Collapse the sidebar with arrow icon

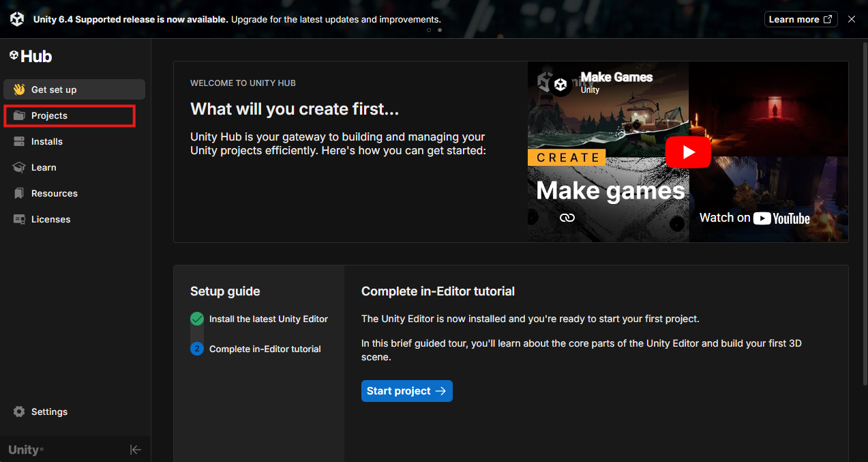[135, 450]
